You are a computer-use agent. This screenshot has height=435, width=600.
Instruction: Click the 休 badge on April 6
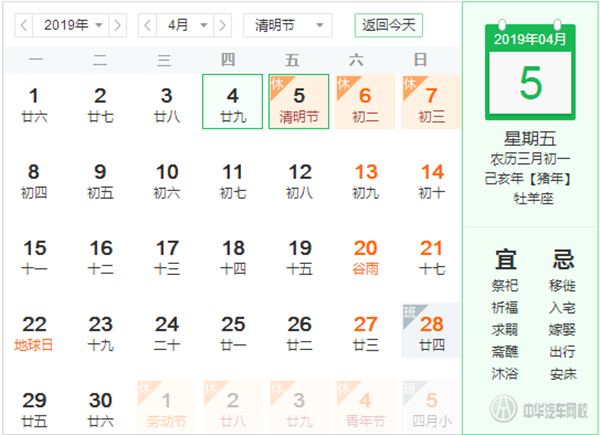point(343,83)
